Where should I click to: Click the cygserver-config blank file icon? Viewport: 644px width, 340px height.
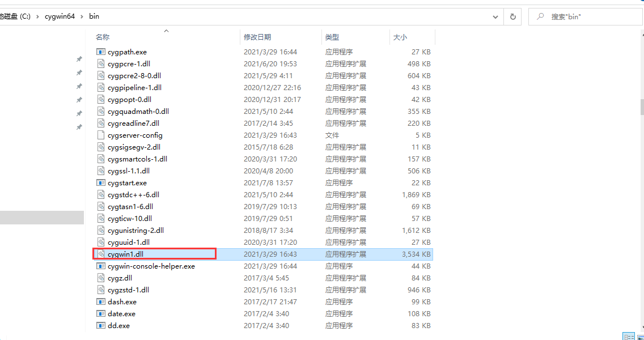click(x=101, y=135)
